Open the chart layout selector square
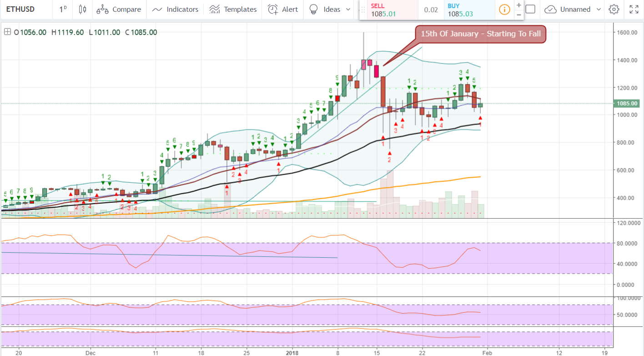 tap(531, 9)
